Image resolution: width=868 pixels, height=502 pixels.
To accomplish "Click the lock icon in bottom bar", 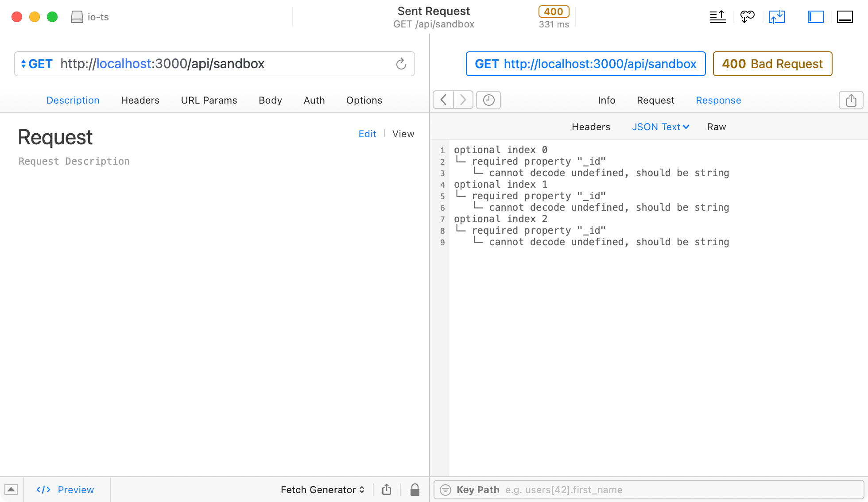I will (x=415, y=490).
